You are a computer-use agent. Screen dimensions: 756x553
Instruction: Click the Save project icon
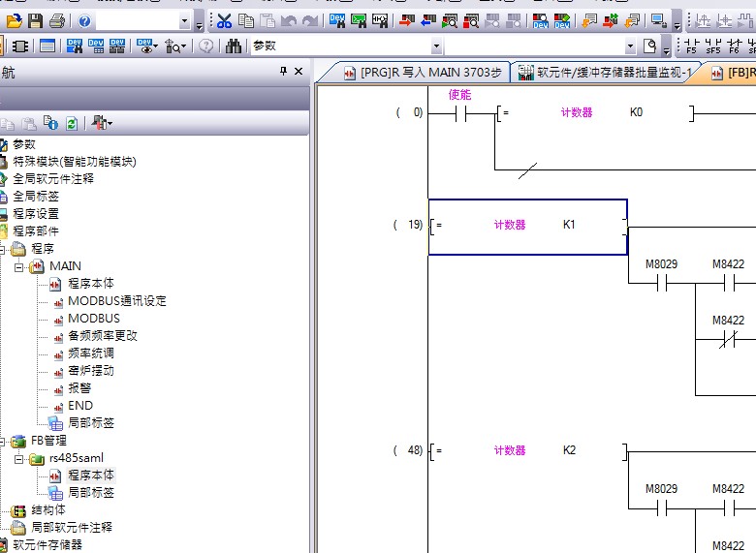(x=35, y=20)
